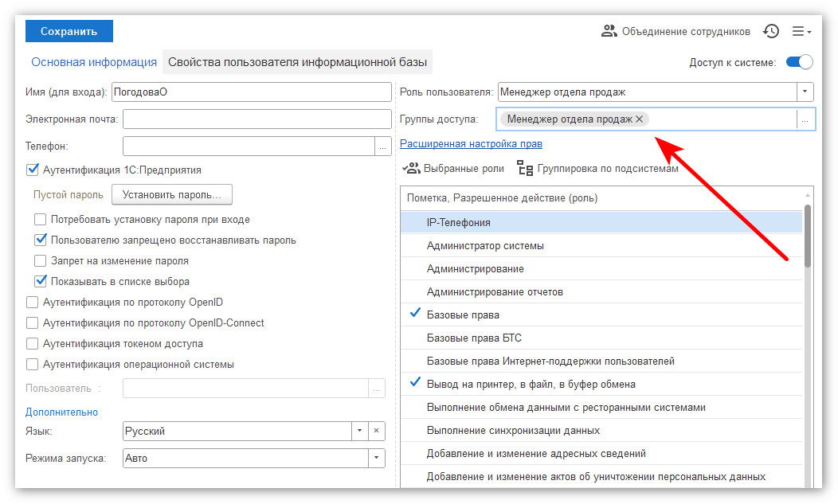
Task: Collapse the Дополнительно section
Action: point(61,412)
